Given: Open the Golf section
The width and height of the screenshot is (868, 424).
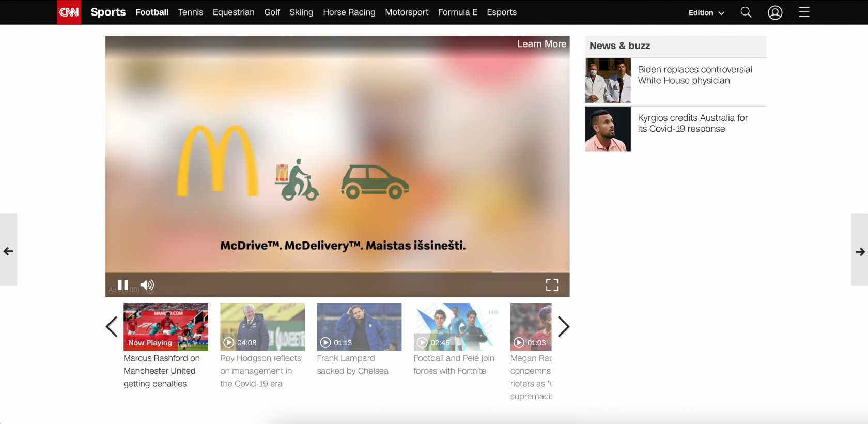Looking at the screenshot, I should click(x=272, y=12).
